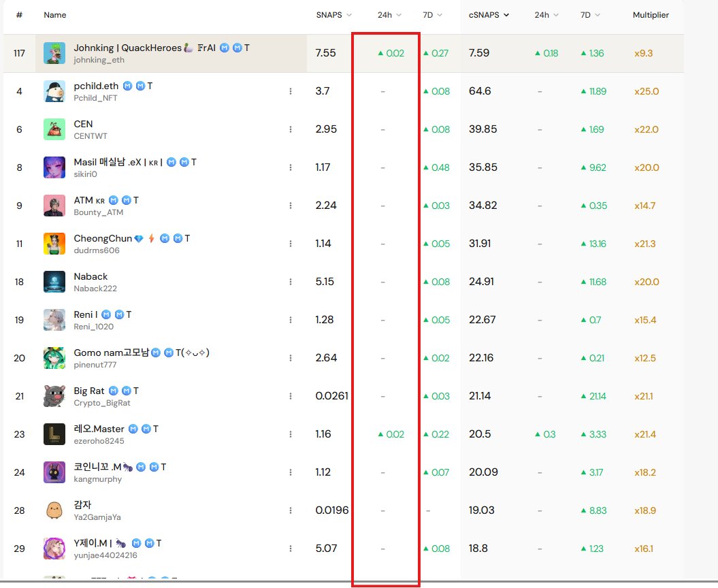Screen dimensions: 718x588
Task: Open the three-dot menu for Gomo nam
Action: (x=291, y=358)
